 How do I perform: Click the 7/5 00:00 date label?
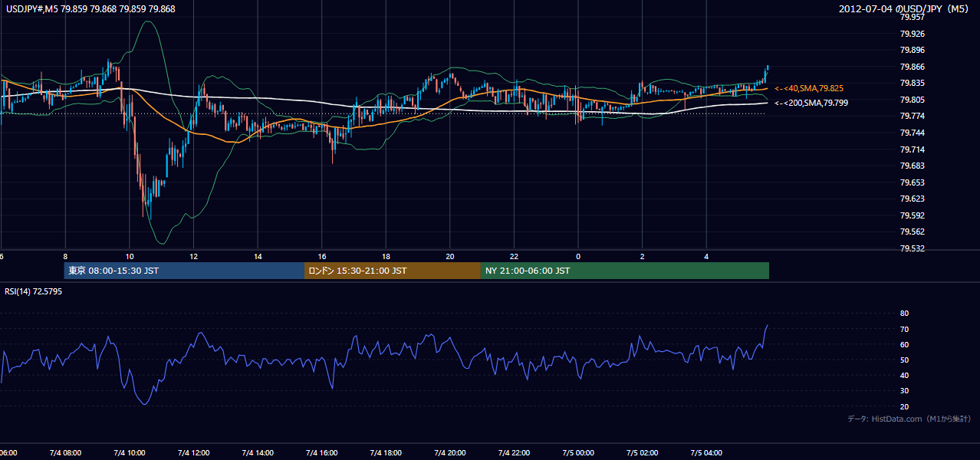578,453
